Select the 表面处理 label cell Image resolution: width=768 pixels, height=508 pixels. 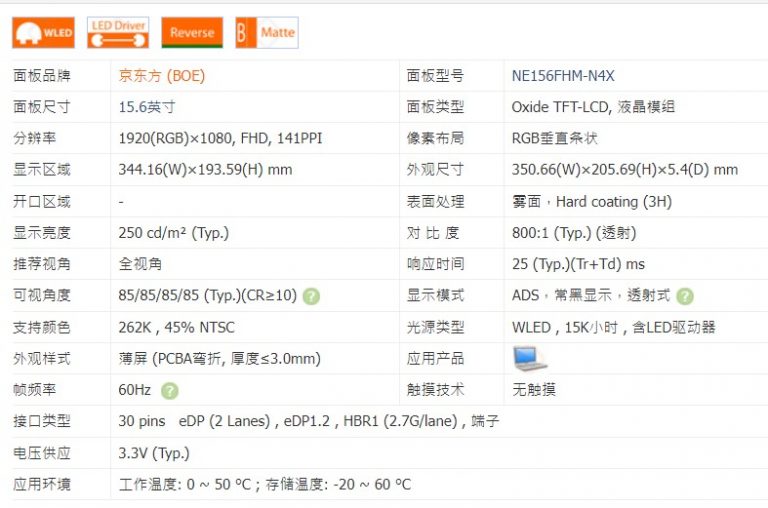[435, 202]
